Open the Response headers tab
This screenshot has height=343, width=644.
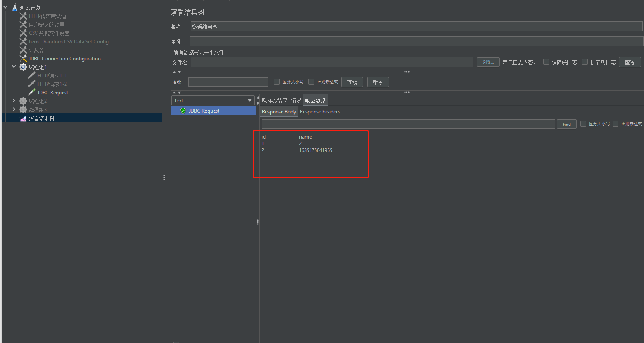(x=320, y=112)
